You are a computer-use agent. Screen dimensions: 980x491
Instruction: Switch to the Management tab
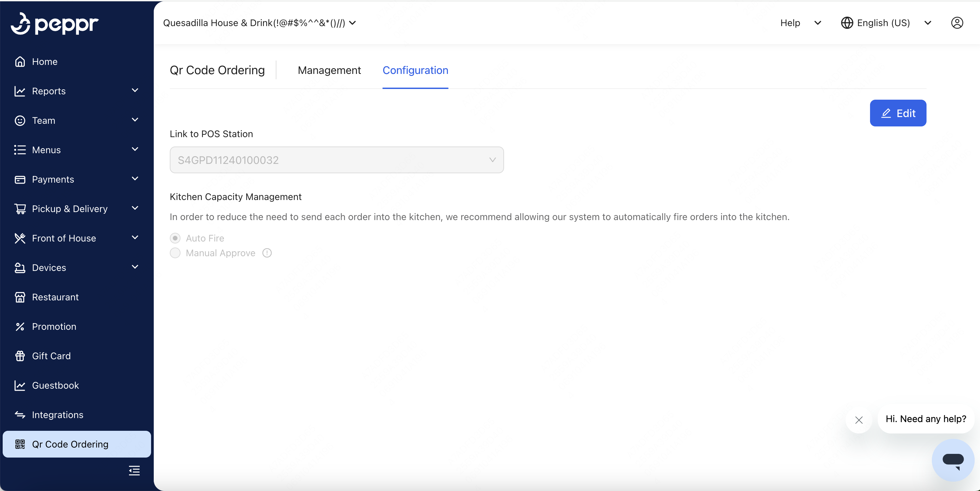tap(329, 70)
